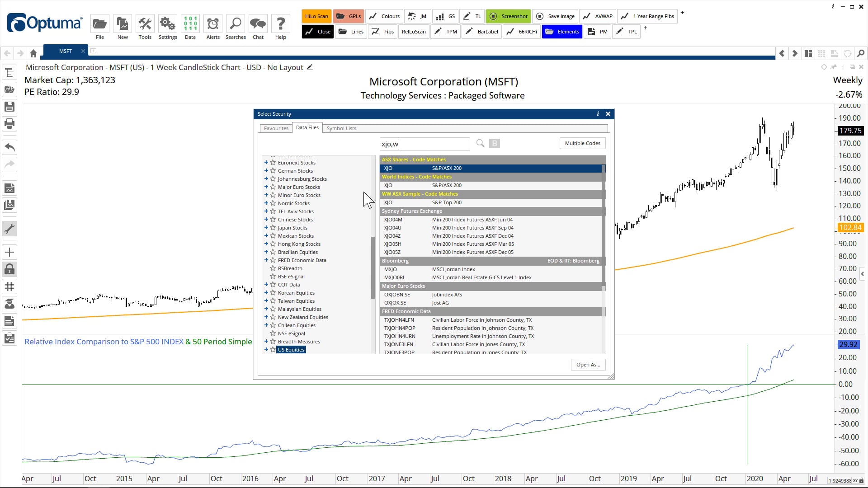Click the crosshair plus icon in left sidebar
The height and width of the screenshot is (488, 868).
point(9,252)
